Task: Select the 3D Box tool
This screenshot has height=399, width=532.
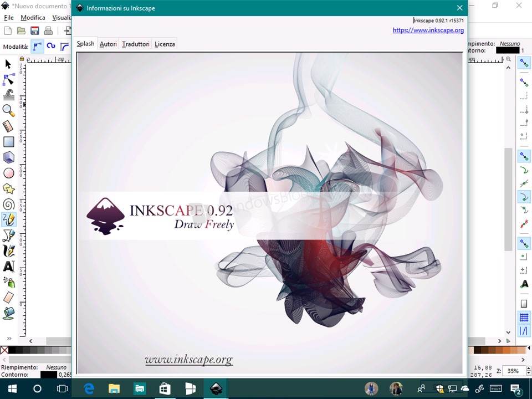Action: [8, 157]
